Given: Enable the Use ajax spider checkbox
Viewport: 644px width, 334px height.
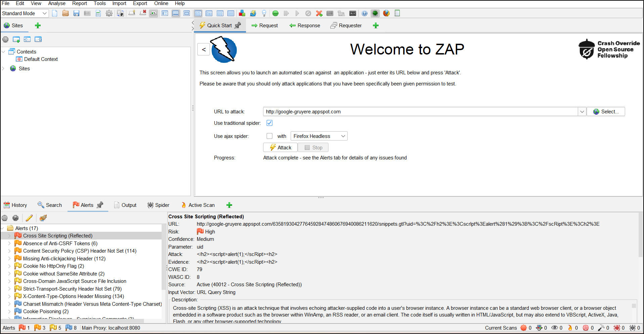Looking at the screenshot, I should click(x=269, y=136).
